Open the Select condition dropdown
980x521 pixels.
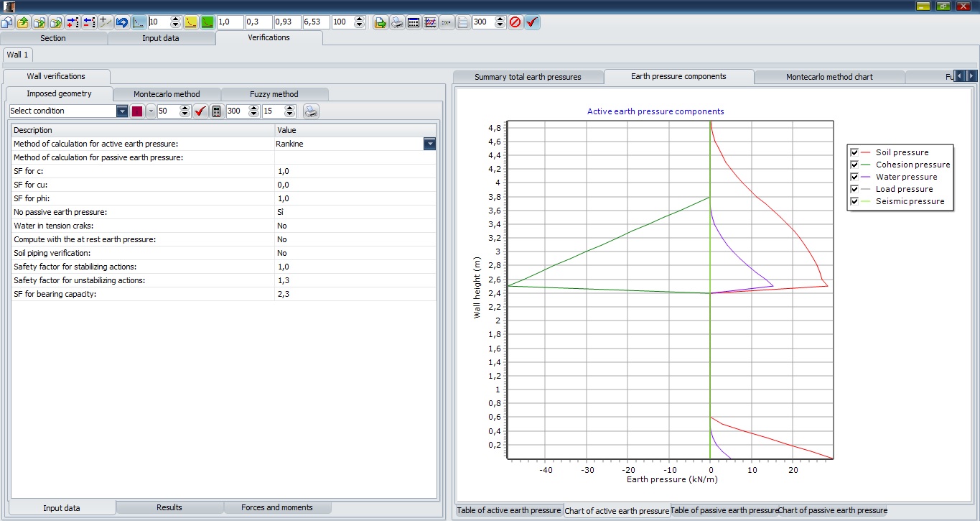pyautogui.click(x=122, y=111)
